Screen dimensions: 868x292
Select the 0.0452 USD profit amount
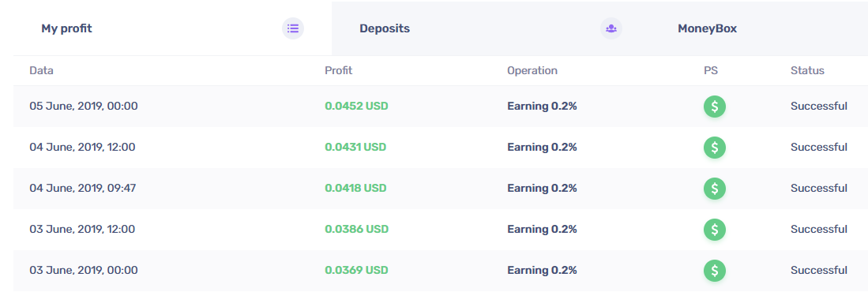(356, 107)
